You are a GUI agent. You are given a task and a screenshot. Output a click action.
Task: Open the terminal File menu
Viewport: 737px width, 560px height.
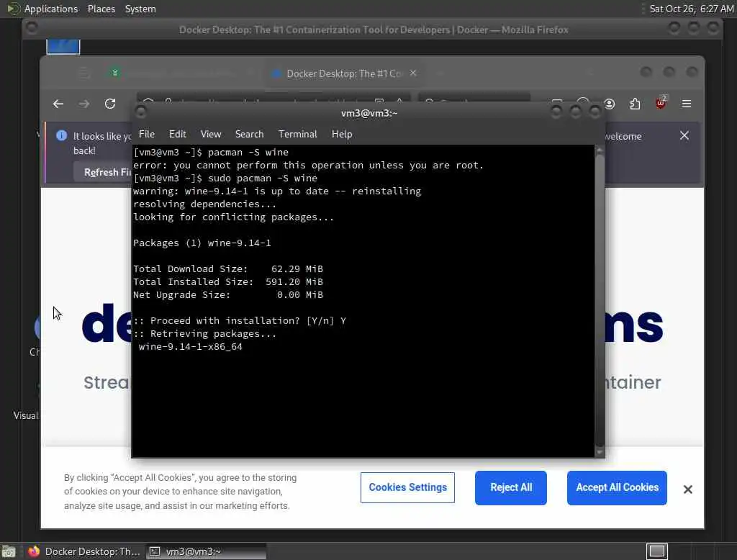click(x=147, y=134)
